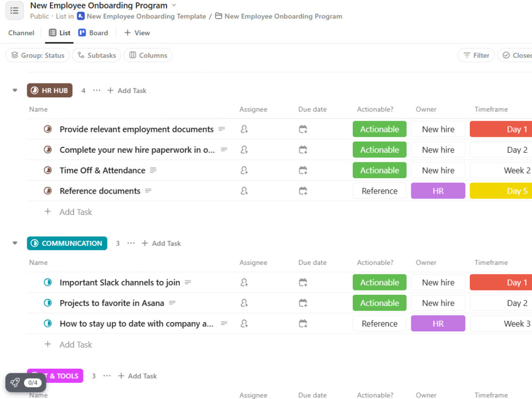Open IT & TOOLS group more options
The height and width of the screenshot is (399, 532).
click(x=107, y=376)
